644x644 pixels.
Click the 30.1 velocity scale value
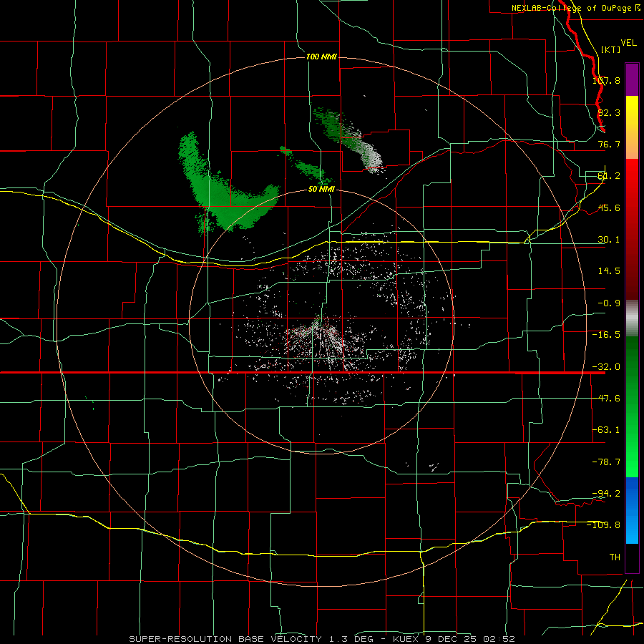tap(609, 240)
